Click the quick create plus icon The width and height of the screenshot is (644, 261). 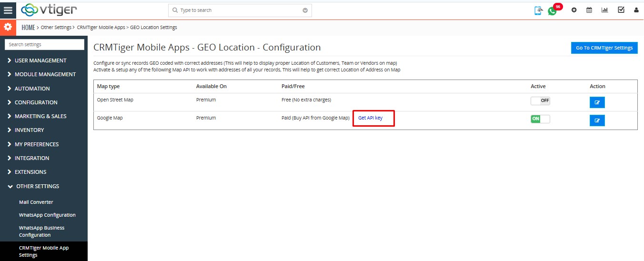coord(574,10)
